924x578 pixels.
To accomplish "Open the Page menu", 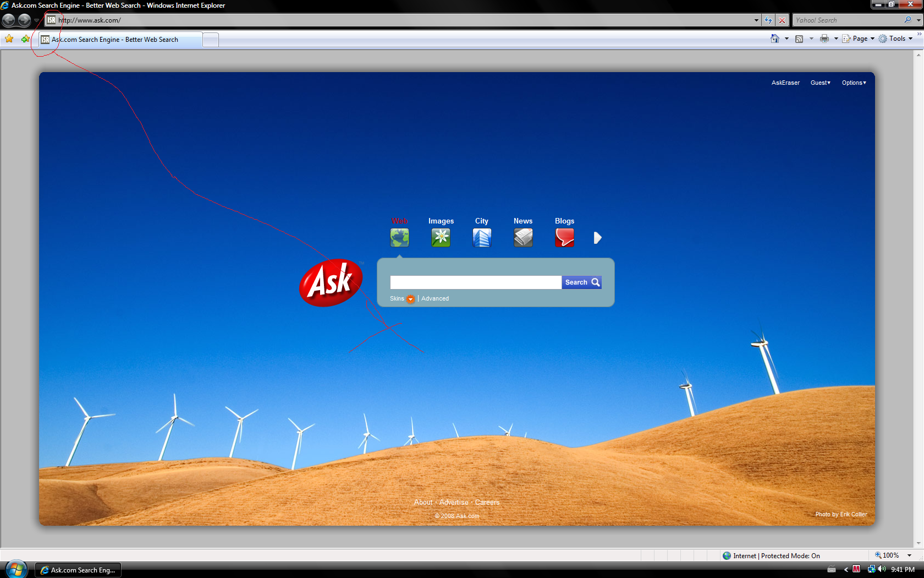I will click(x=858, y=39).
